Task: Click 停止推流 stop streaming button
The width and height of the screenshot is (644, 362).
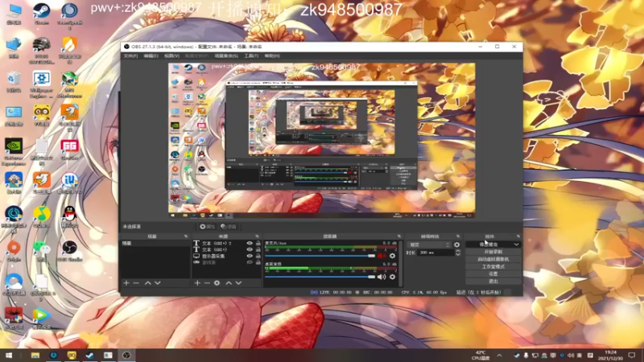Action: pos(489,245)
